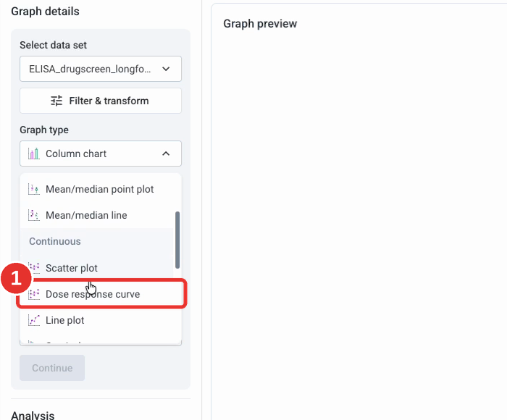Click the Filter & transform sliders icon
Image resolution: width=507 pixels, height=420 pixels.
click(x=56, y=101)
